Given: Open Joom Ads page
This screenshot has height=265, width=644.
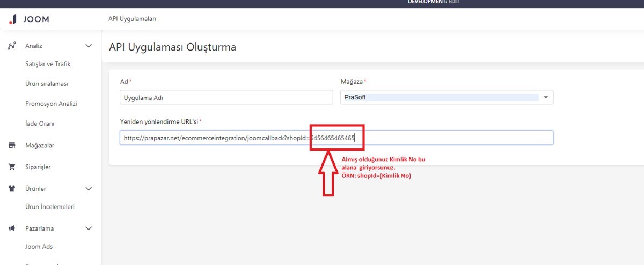Looking at the screenshot, I should (x=39, y=247).
